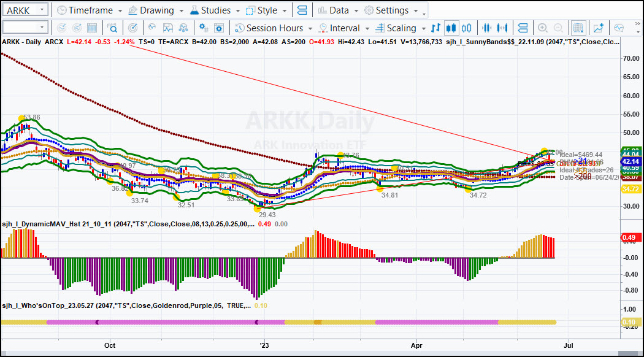Click the small waveform study icon
644x357 pixels.
(x=152, y=28)
